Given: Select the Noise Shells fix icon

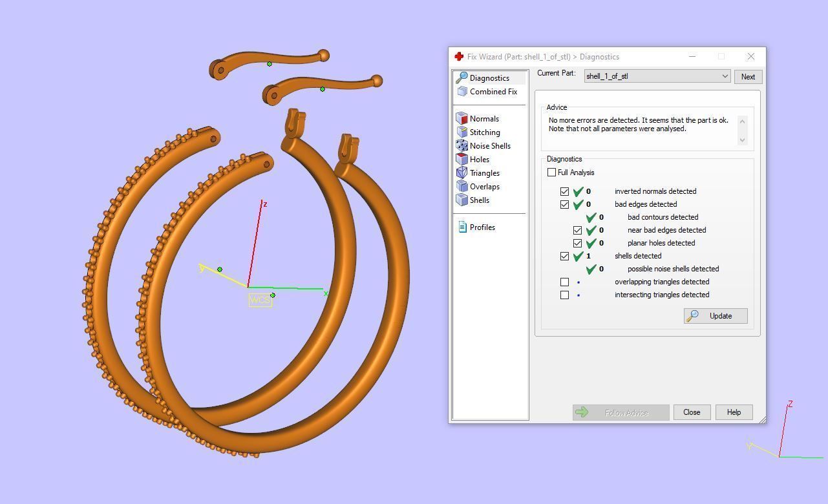Looking at the screenshot, I should pos(462,145).
